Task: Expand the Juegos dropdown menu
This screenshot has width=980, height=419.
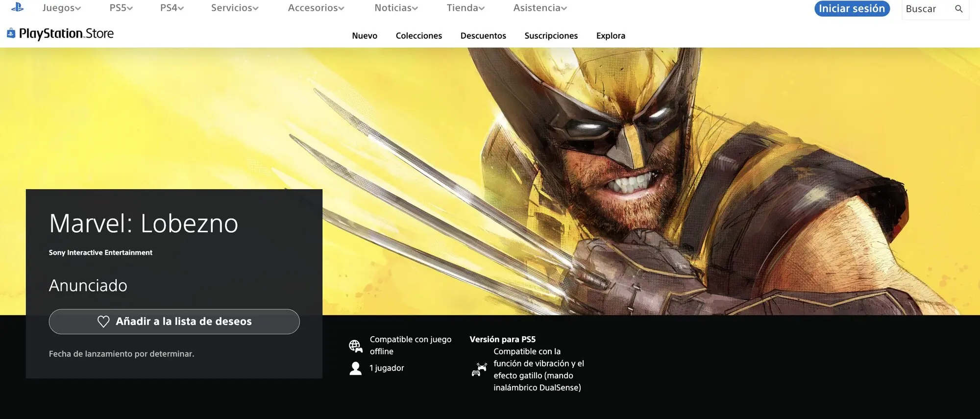Action: click(x=62, y=8)
